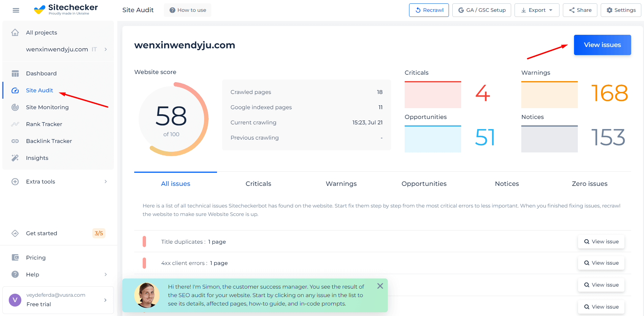The height and width of the screenshot is (316, 644).
Task: Click the 4xx client errors row text
Action: [x=194, y=263]
